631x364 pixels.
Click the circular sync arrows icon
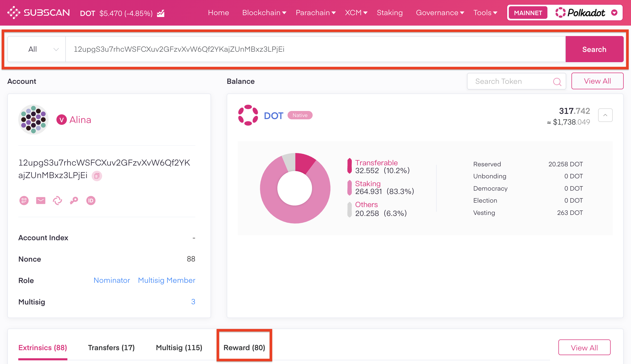click(57, 201)
